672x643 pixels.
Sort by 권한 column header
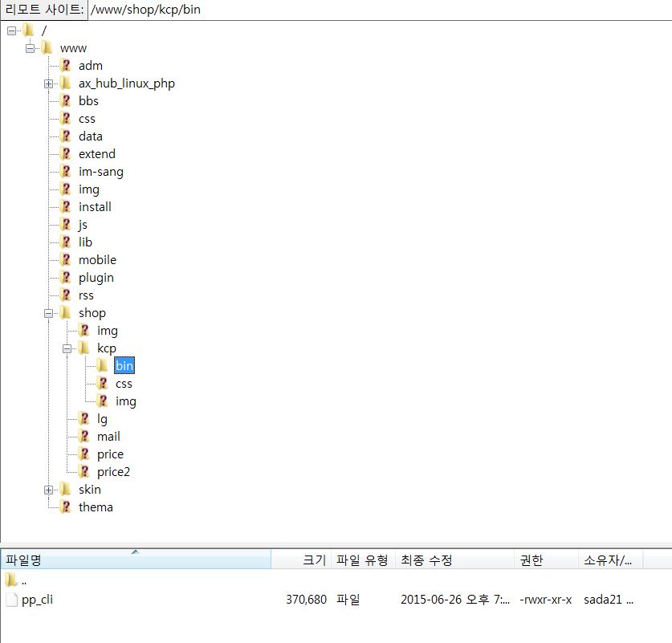coord(547,560)
